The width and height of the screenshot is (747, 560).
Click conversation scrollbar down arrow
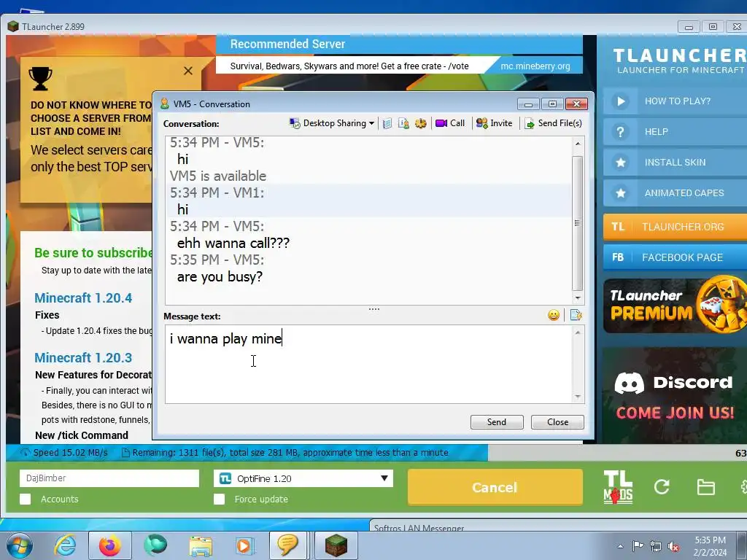click(x=578, y=298)
